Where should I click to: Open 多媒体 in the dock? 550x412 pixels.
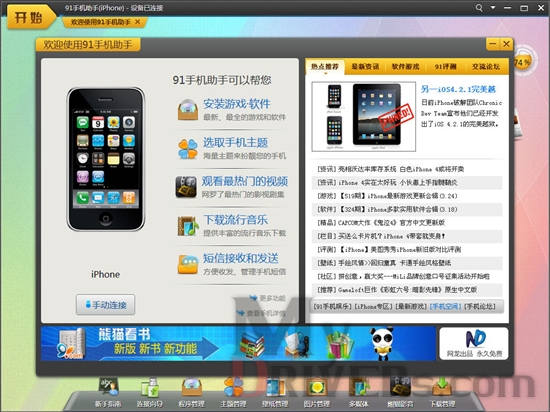tap(359, 393)
